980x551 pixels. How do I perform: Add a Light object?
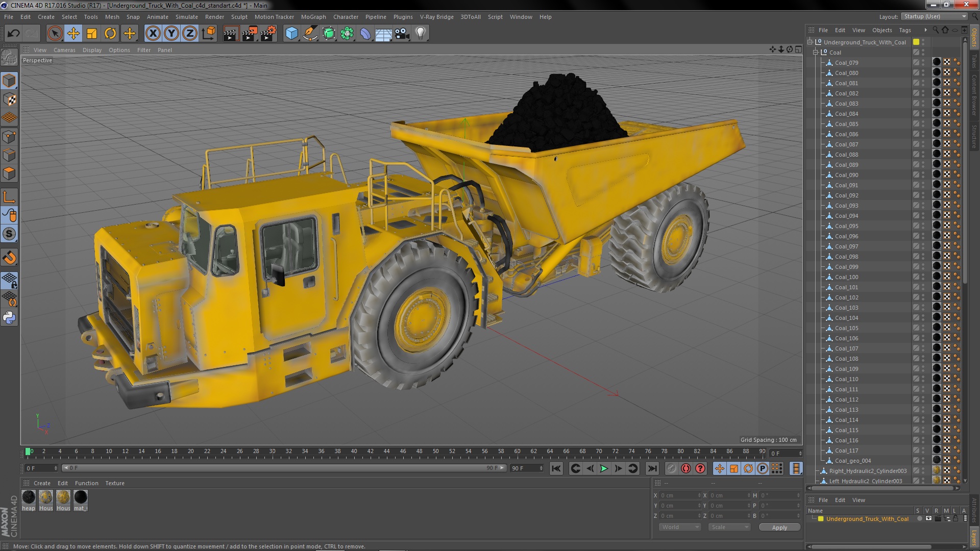[x=421, y=34]
